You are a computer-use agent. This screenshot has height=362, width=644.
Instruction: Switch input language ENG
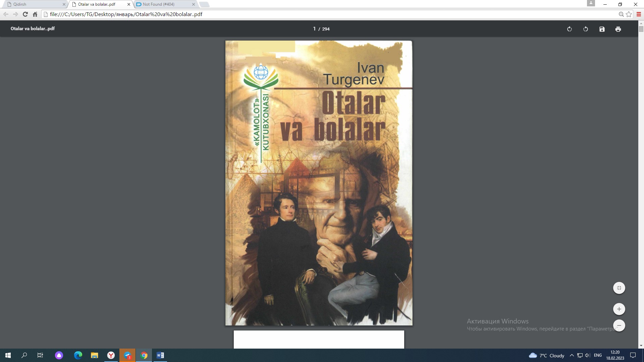(x=598, y=356)
